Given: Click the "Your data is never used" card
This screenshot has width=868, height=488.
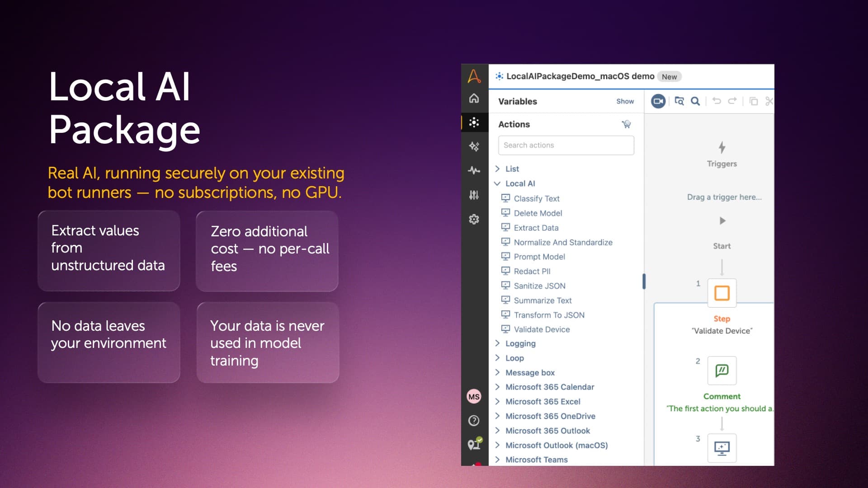Looking at the screenshot, I should coord(268,343).
